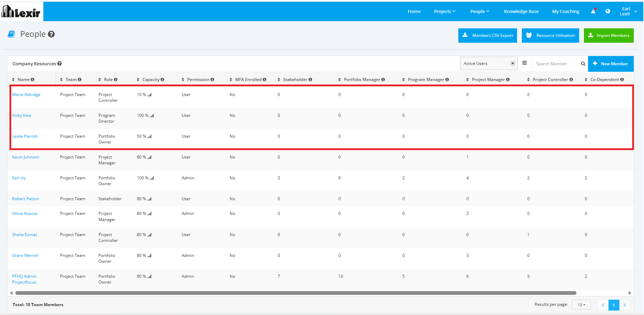Open capacity chart icon for Vicky Vale
644x315 pixels.
pyautogui.click(x=152, y=116)
